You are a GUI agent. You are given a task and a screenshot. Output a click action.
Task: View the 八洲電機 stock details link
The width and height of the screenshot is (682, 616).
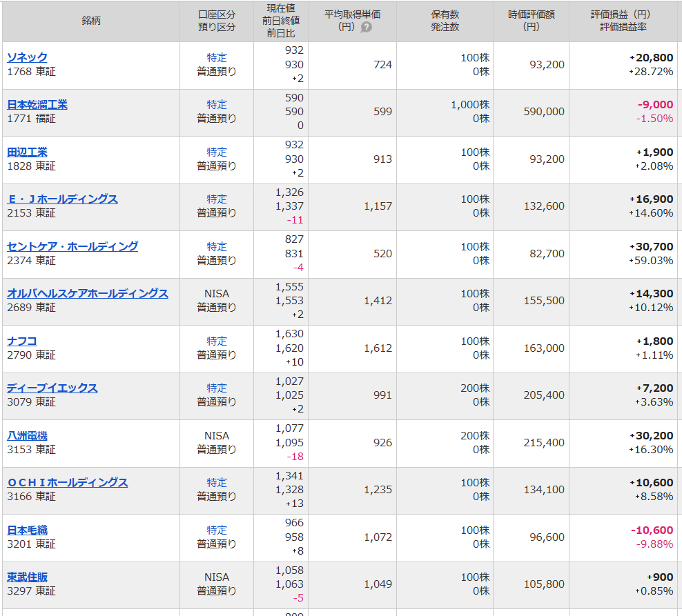27,435
